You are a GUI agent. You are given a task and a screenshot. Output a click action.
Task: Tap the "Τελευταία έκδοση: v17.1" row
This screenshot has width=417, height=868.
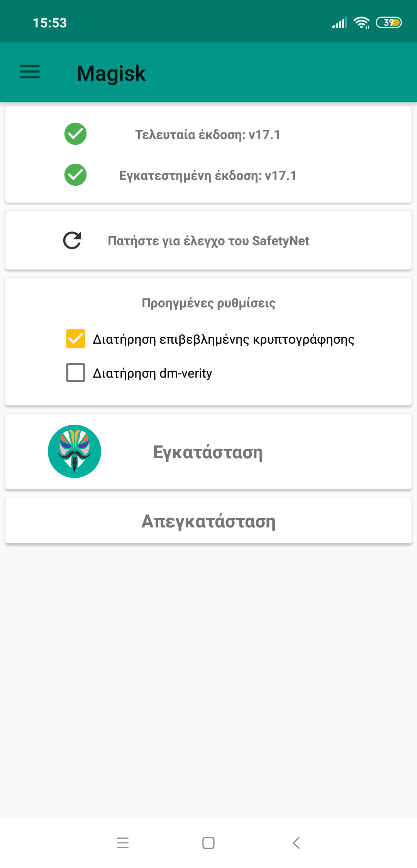tap(208, 135)
